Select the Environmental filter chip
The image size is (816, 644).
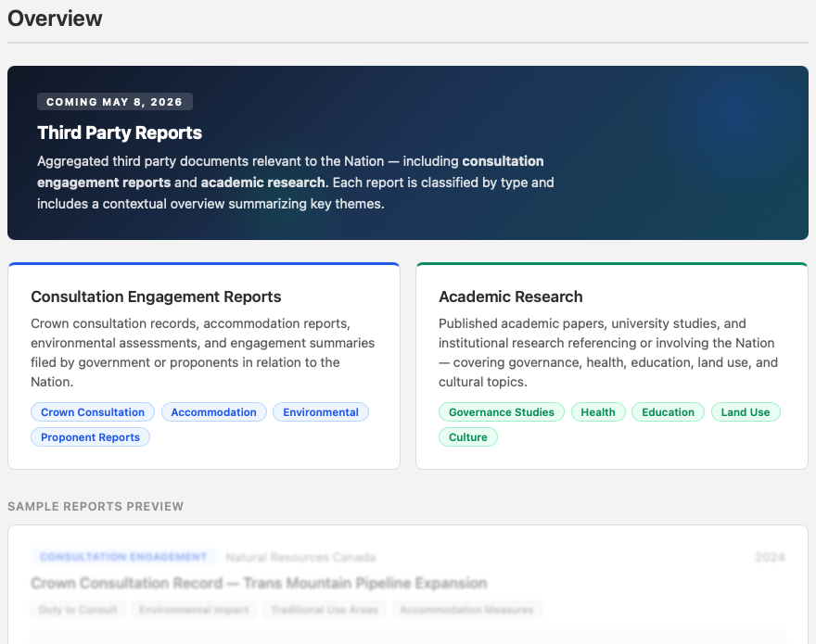coord(320,411)
